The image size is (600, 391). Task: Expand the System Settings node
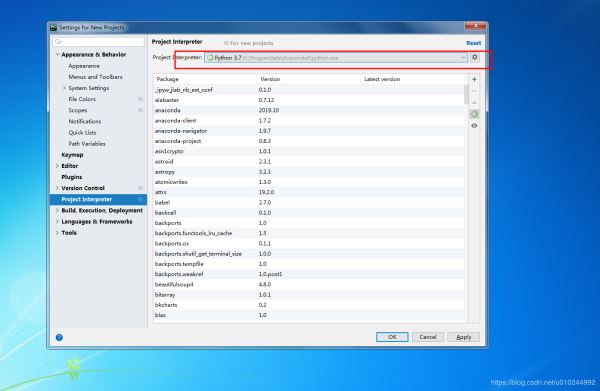coord(64,88)
